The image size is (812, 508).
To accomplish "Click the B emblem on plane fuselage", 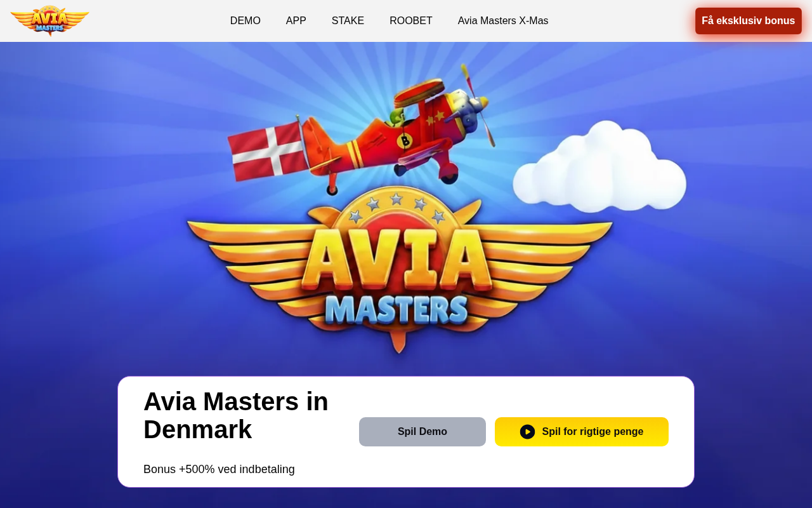I will click(404, 140).
